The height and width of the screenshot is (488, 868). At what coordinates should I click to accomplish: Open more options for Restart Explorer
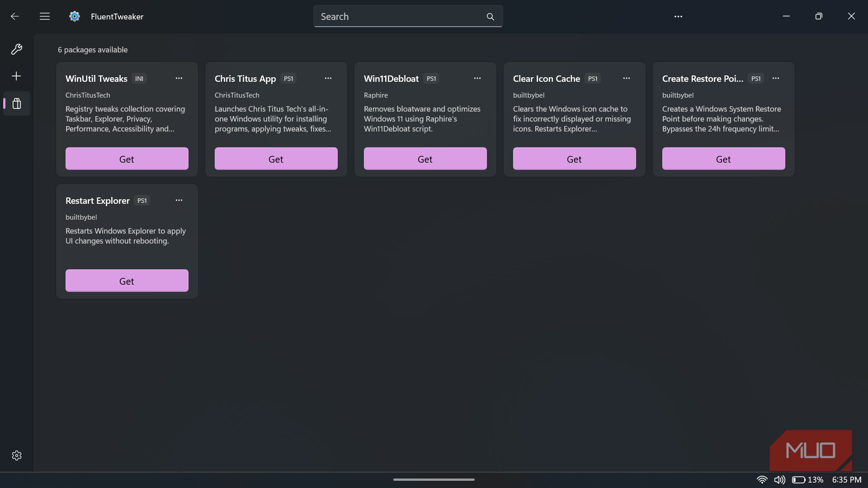(x=179, y=200)
